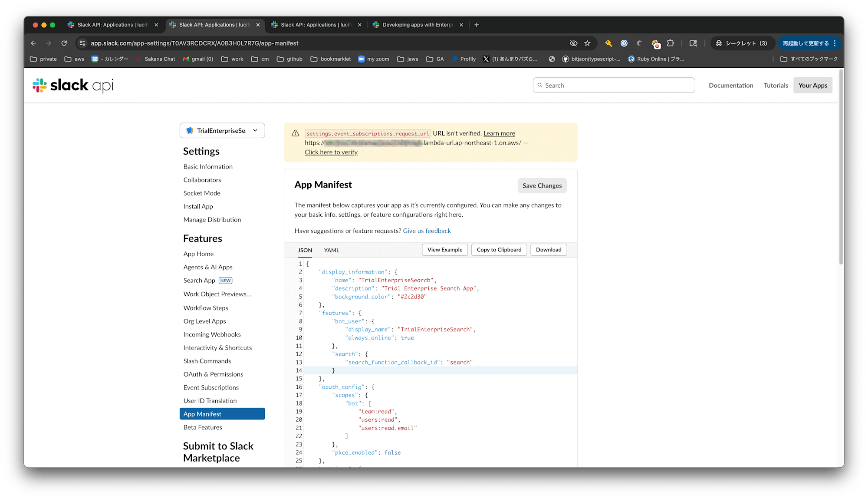Open the tab search icon in toolbar

693,43
